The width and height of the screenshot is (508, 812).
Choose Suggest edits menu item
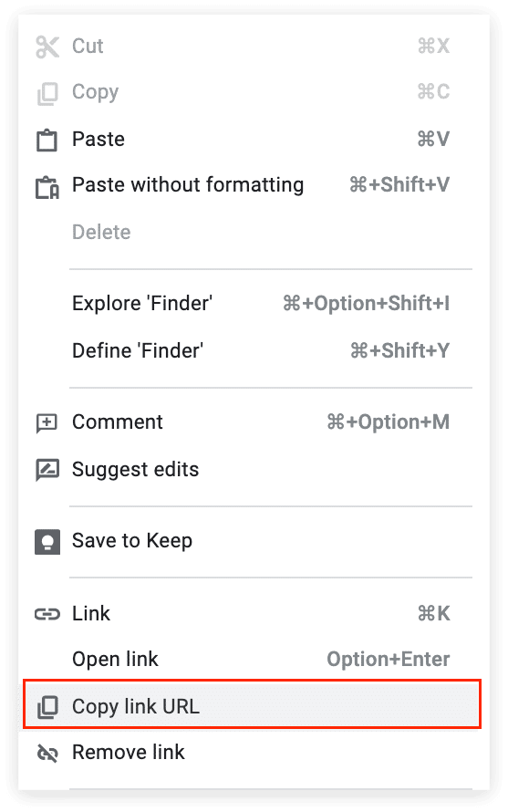pos(254,470)
